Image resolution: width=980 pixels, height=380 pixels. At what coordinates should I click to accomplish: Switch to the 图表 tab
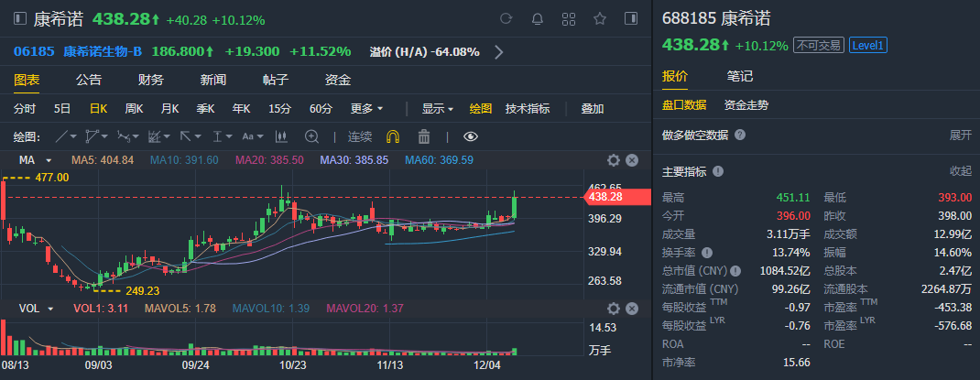[x=27, y=80]
